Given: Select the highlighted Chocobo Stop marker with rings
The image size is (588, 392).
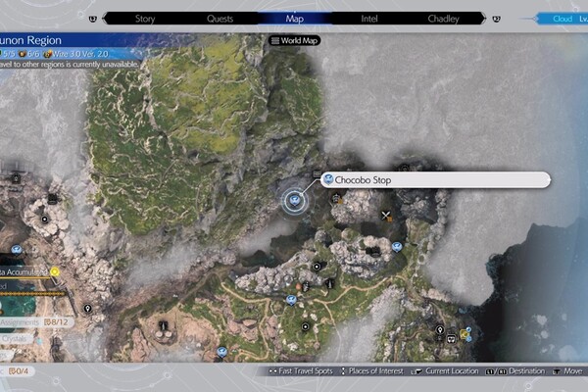Looking at the screenshot, I should (294, 201).
